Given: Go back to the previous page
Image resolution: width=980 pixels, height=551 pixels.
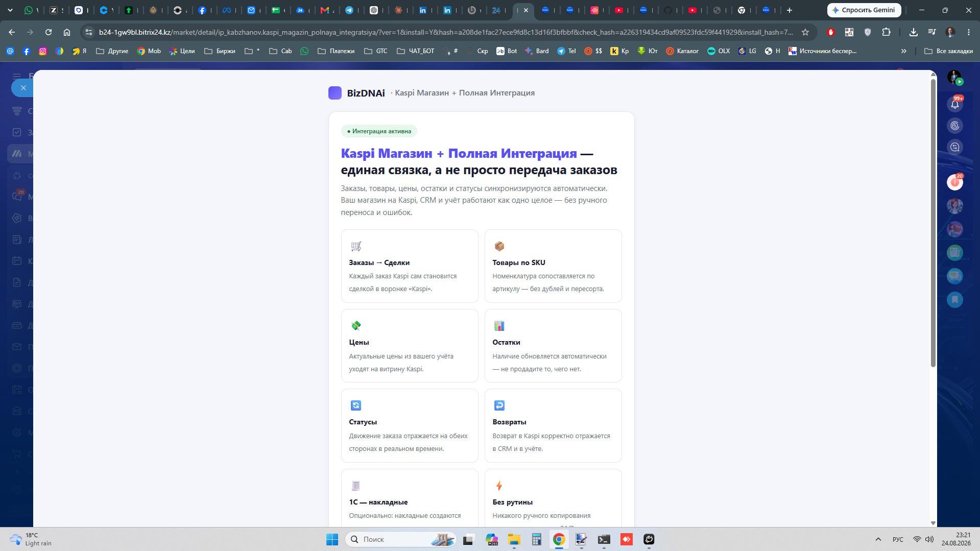Looking at the screenshot, I should tap(12, 32).
